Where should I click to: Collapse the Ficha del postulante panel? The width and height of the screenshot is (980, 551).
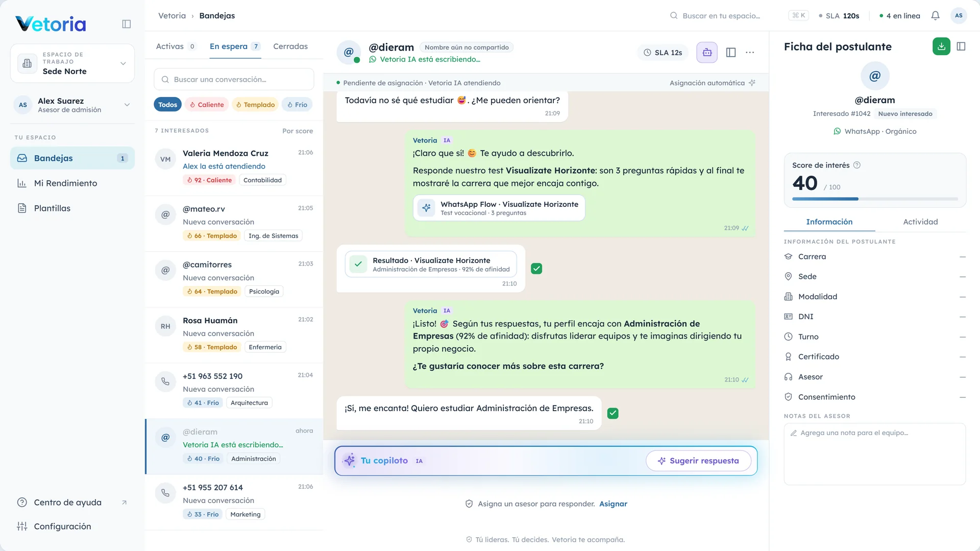point(961,46)
